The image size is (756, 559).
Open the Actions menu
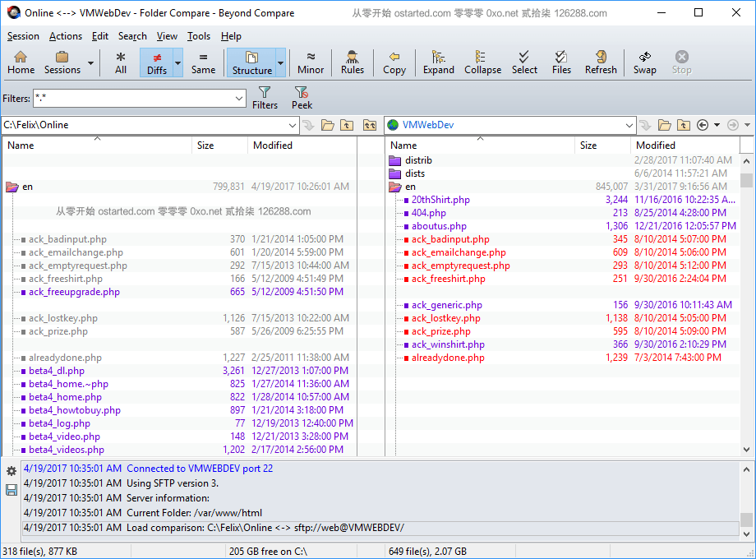click(66, 36)
